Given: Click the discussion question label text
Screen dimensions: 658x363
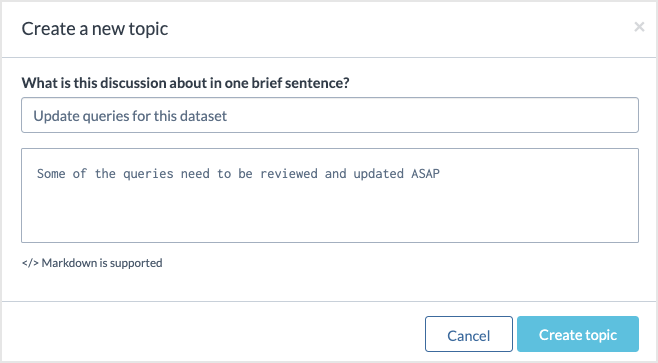Looking at the screenshot, I should click(x=185, y=83).
